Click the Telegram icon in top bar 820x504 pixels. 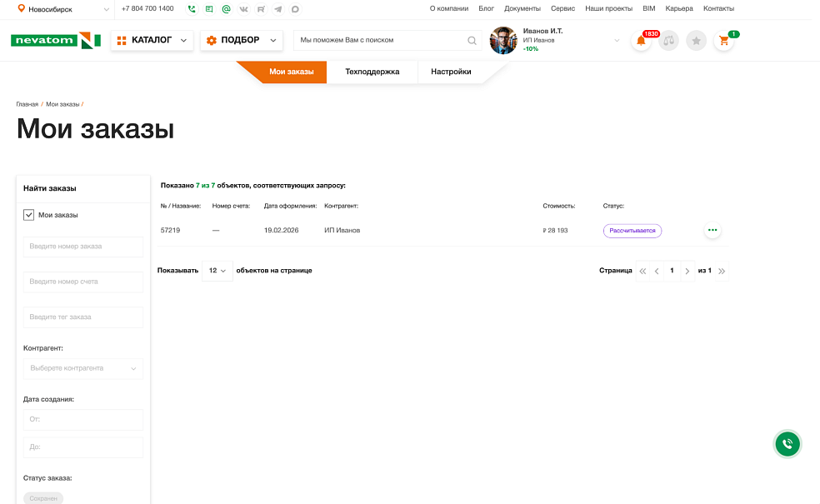point(277,9)
